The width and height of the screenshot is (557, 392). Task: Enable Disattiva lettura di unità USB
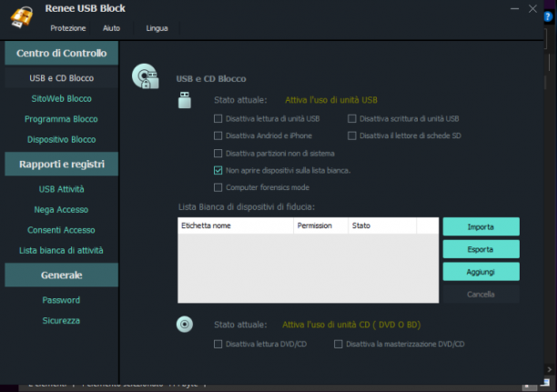[x=218, y=118]
